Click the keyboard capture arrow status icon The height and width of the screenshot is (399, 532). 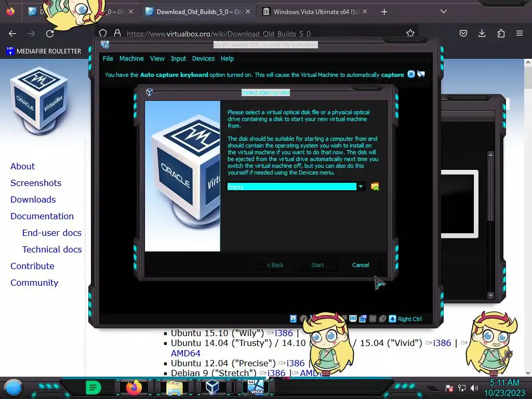(392, 318)
